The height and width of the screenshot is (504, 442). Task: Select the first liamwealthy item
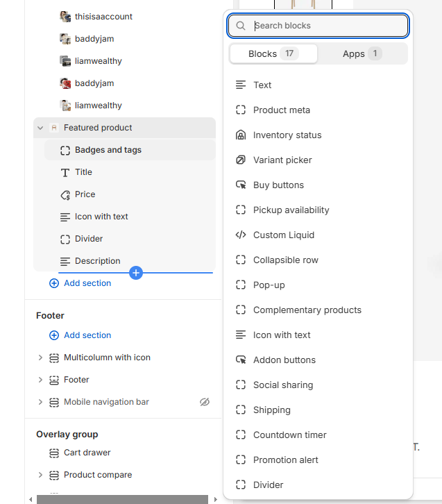pyautogui.click(x=130, y=61)
